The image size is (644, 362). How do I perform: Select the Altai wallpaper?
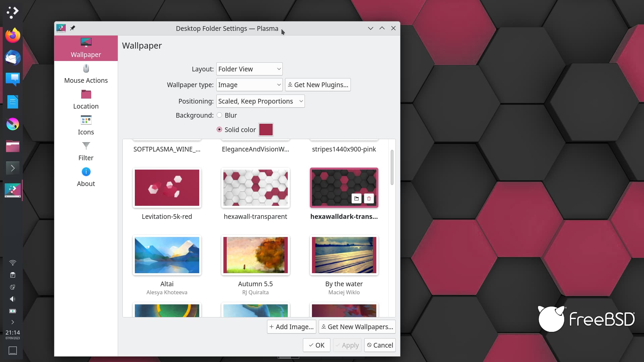[167, 255]
